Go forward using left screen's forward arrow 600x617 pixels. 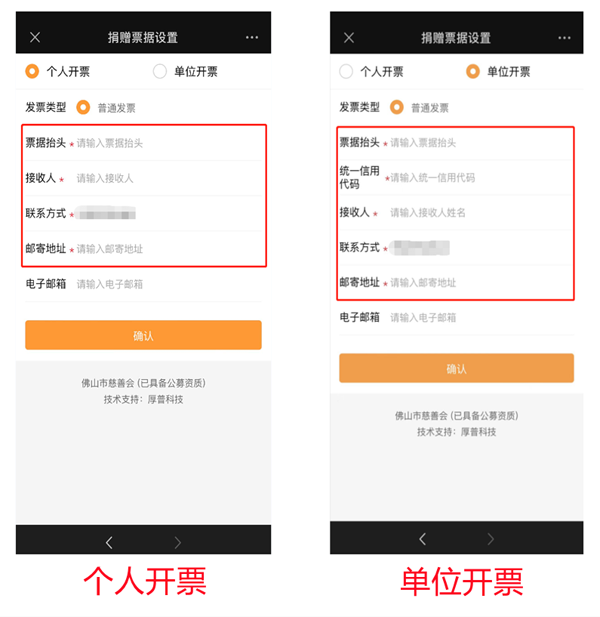(x=178, y=542)
